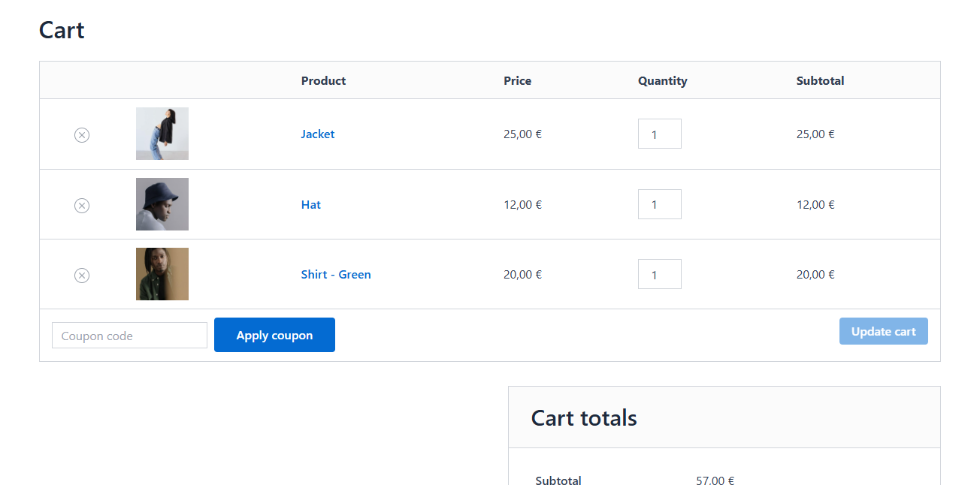Select the Hat quantity field
980x485 pixels.
tap(659, 204)
